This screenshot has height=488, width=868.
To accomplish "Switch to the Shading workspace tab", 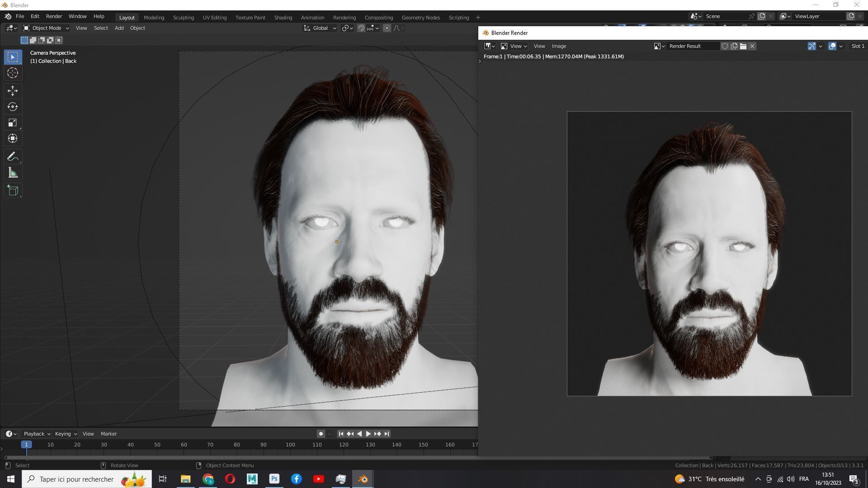I will 283,18.
